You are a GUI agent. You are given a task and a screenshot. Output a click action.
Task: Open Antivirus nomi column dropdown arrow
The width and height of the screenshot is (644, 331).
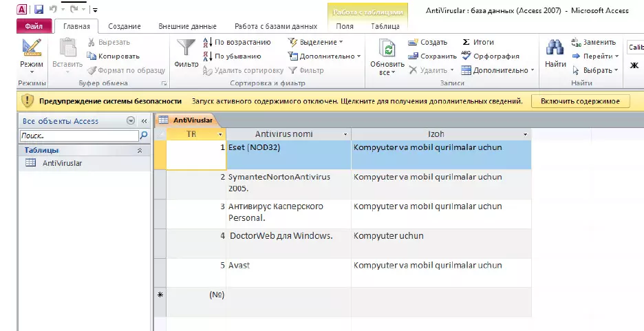click(x=345, y=134)
